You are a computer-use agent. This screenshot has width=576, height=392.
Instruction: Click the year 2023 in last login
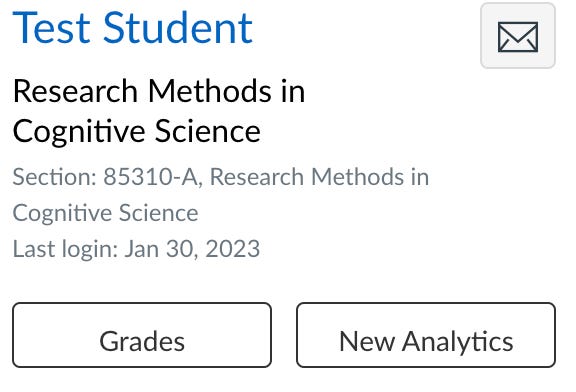click(233, 249)
